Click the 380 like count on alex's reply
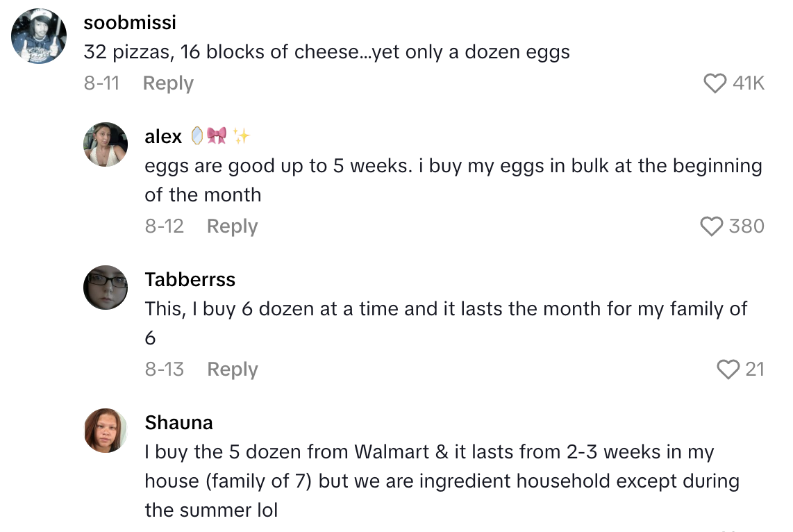The width and height of the screenshot is (793, 532). [x=746, y=226]
